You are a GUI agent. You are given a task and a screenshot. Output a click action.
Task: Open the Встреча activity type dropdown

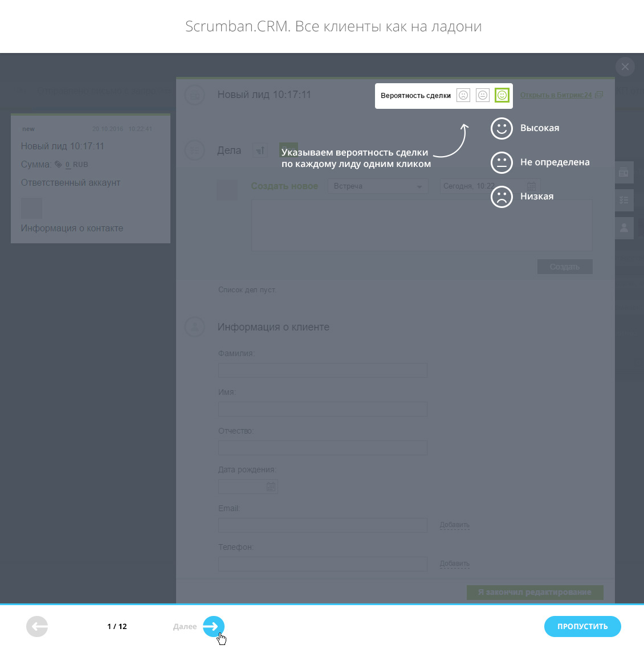pyautogui.click(x=377, y=186)
